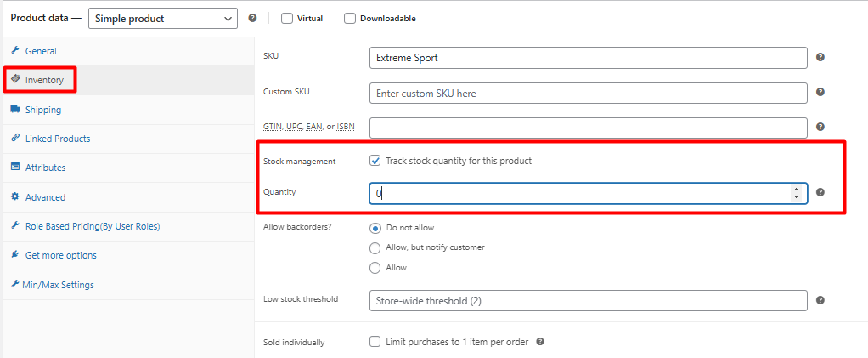868x358 pixels.
Task: Select Allow, but notify customer radio option
Action: click(x=375, y=247)
